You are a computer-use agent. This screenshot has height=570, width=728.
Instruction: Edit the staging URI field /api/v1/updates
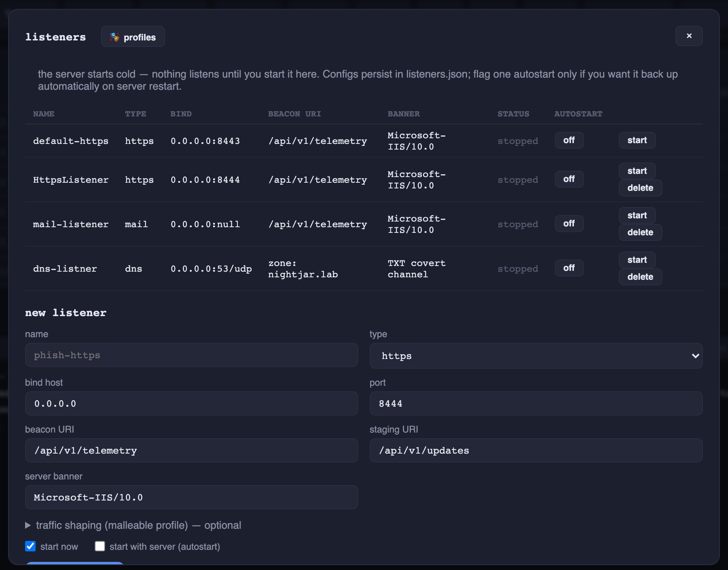point(536,450)
